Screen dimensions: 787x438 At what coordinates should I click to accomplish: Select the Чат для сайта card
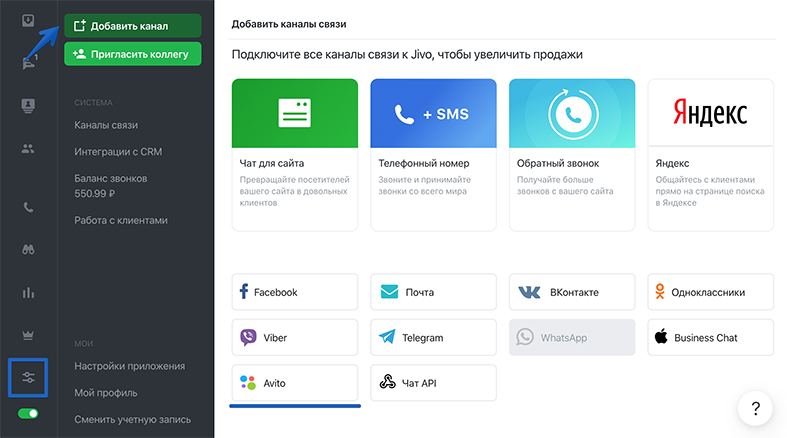coord(295,155)
